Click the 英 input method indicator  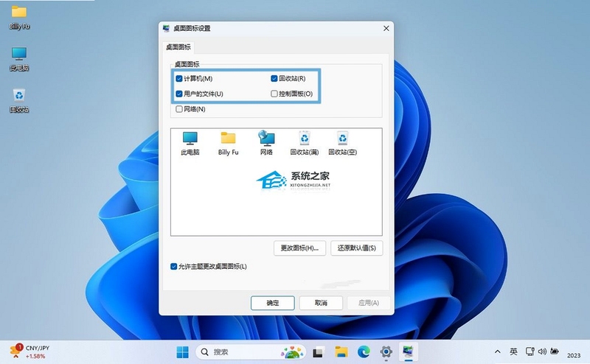coord(513,351)
